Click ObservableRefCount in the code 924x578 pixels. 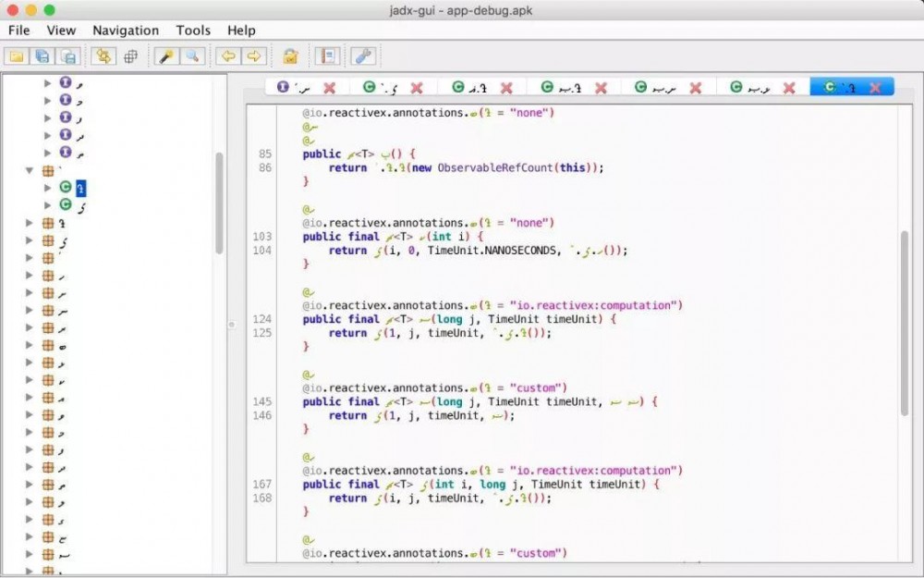pyautogui.click(x=495, y=168)
